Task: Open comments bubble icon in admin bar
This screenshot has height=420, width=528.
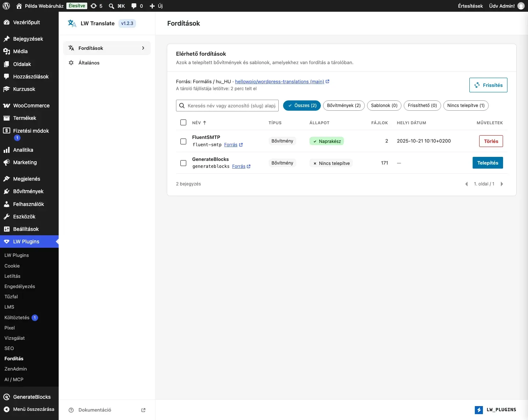Action: (x=134, y=6)
